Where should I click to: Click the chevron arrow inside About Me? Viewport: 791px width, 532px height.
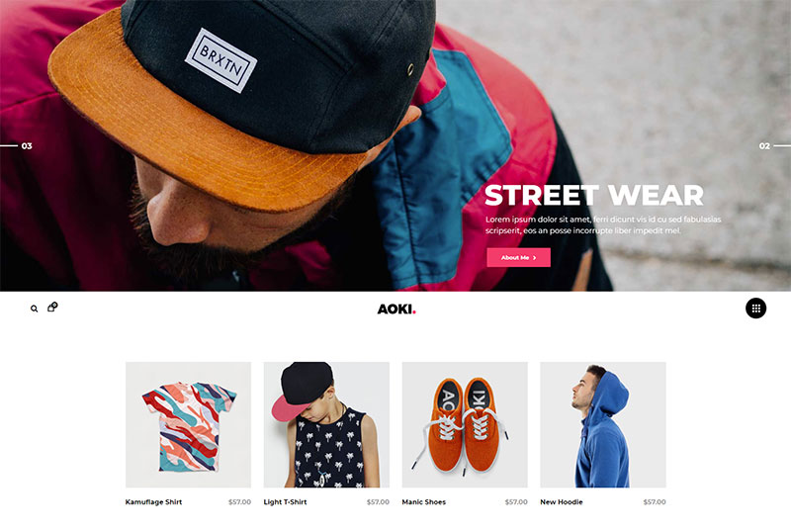pyautogui.click(x=535, y=258)
